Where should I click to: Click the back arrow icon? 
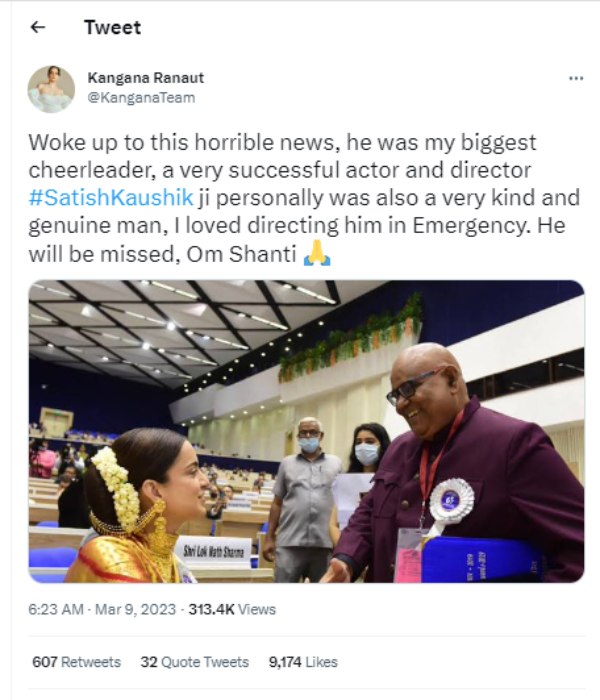pos(38,28)
